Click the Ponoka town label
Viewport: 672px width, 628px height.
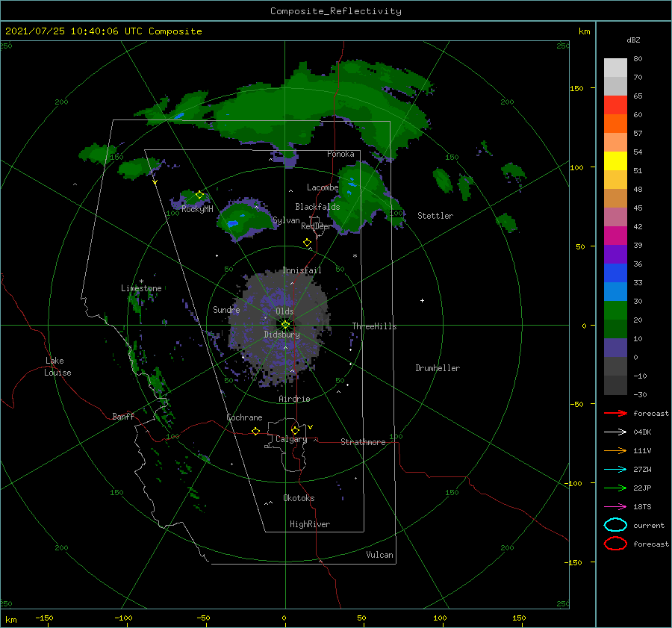point(340,154)
